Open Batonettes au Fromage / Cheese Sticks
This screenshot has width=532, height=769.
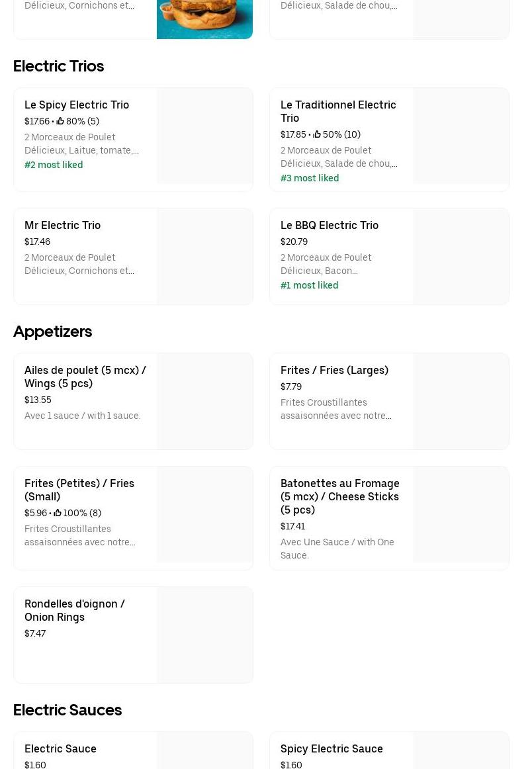340,496
